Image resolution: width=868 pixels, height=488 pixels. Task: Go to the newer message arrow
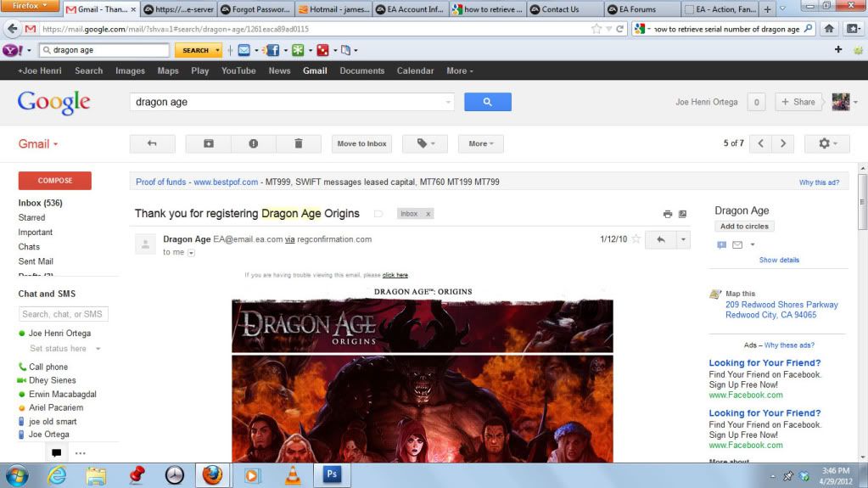click(761, 143)
